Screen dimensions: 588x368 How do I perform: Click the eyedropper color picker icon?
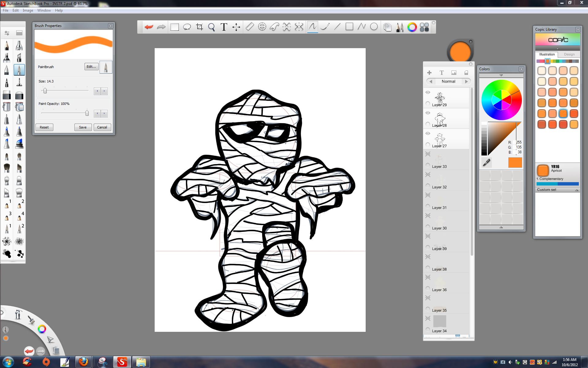pyautogui.click(x=486, y=163)
